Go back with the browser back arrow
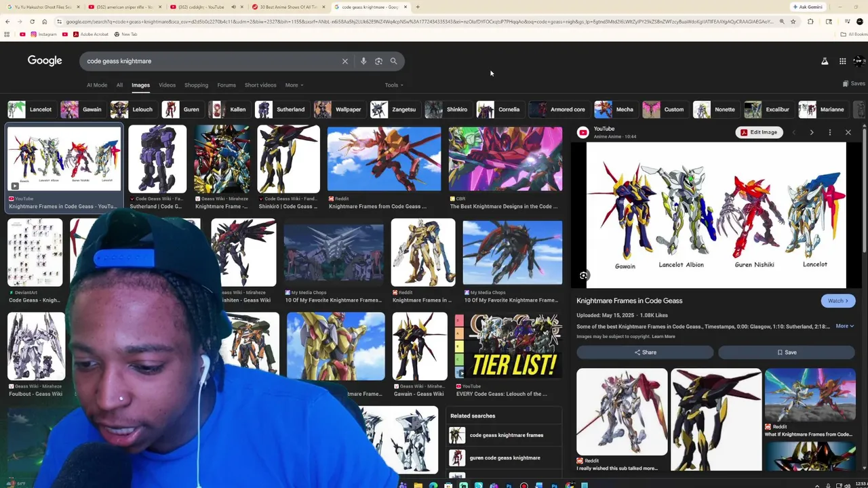Image resolution: width=868 pixels, height=488 pixels. pos(7,22)
